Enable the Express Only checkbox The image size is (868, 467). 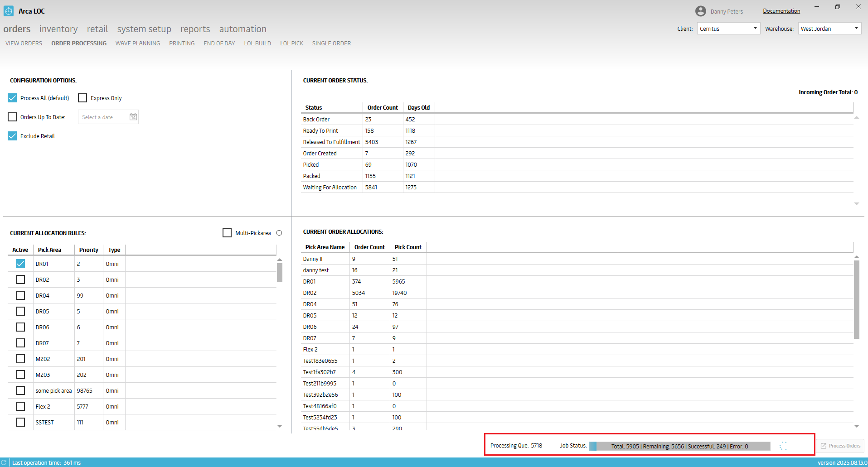click(x=82, y=98)
